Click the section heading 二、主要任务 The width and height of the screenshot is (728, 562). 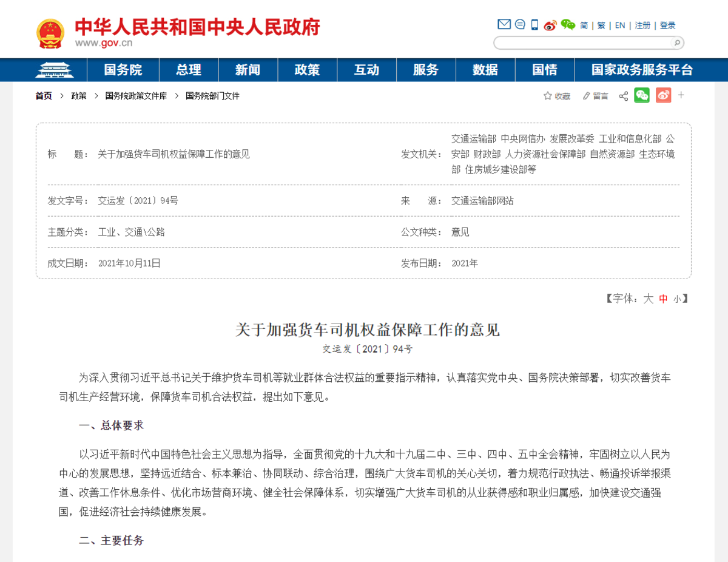(x=112, y=540)
